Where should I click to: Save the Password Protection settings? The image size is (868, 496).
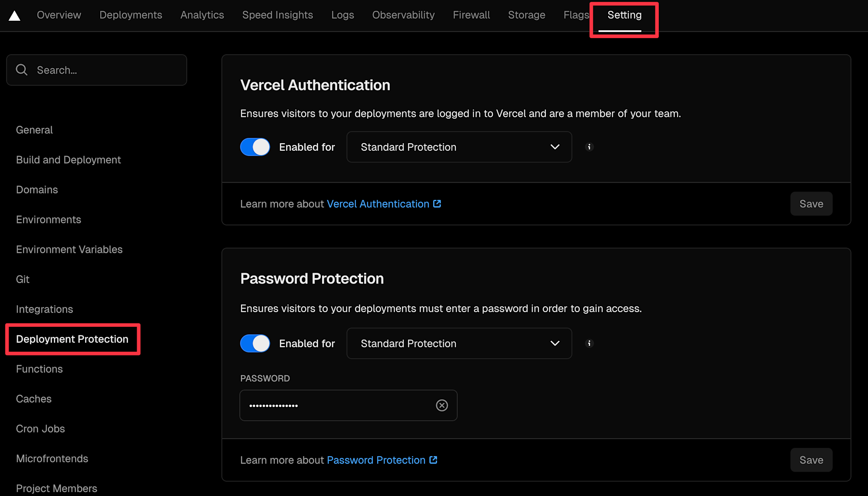click(x=811, y=460)
